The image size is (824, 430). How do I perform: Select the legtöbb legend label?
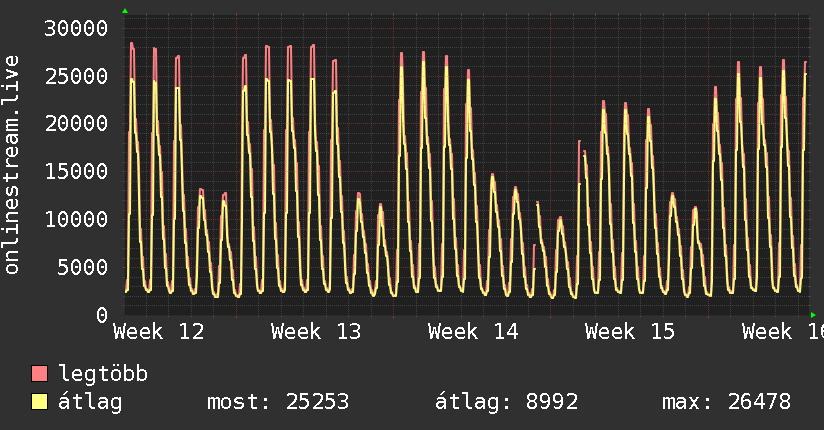point(103,374)
